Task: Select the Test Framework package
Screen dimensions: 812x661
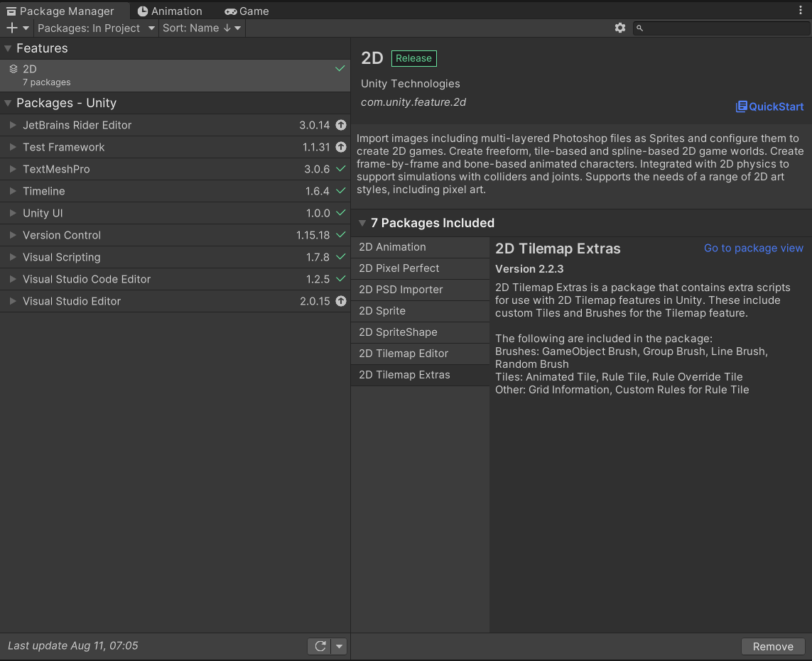Action: pyautogui.click(x=175, y=147)
